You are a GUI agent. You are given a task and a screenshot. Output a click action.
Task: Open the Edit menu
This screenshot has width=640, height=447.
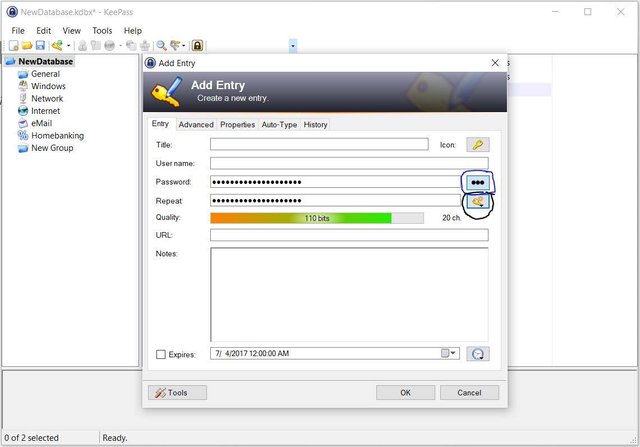click(43, 31)
